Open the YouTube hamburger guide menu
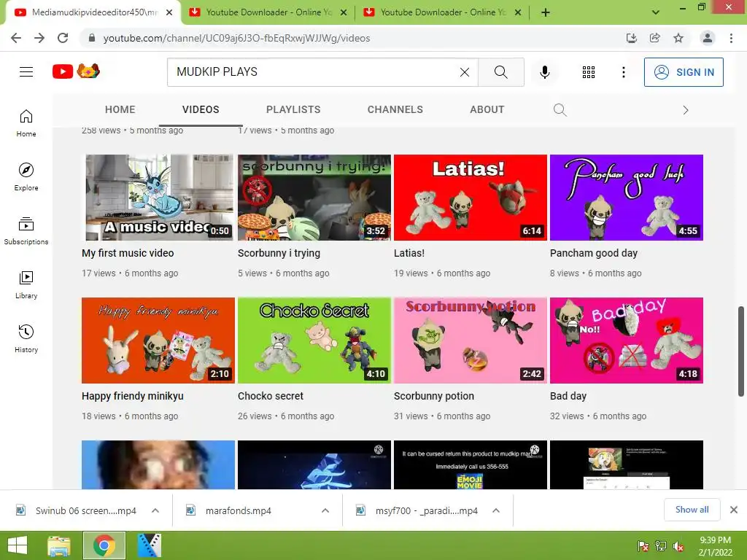 pyautogui.click(x=26, y=72)
